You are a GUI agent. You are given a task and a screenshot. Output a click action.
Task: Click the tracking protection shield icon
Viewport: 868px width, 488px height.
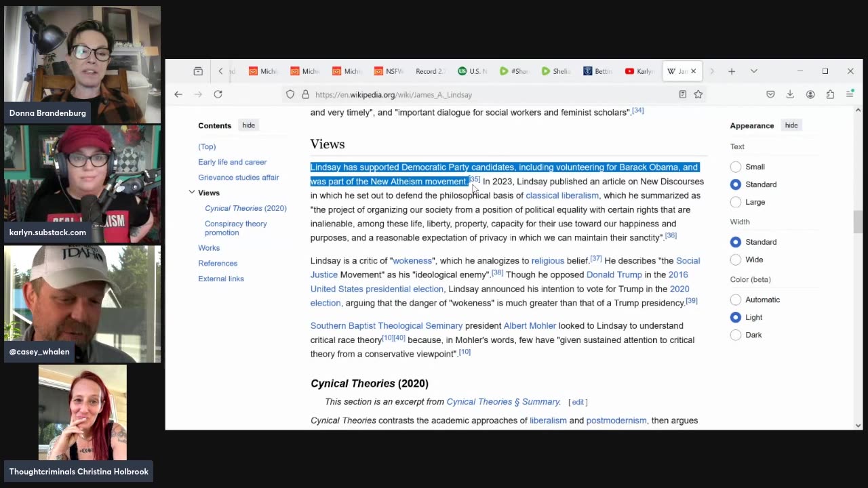(290, 95)
